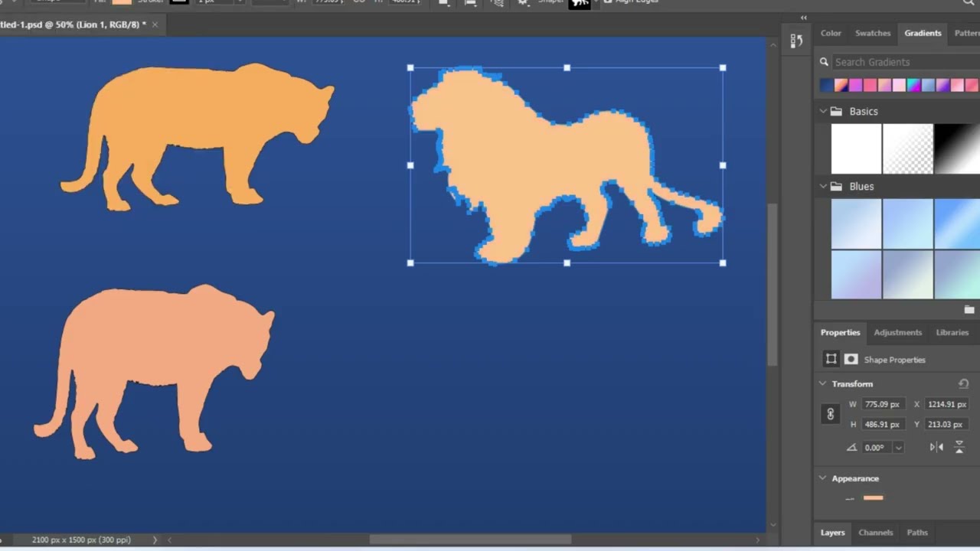Click the stroke line icon under Appearance
The height and width of the screenshot is (551, 980).
click(850, 498)
